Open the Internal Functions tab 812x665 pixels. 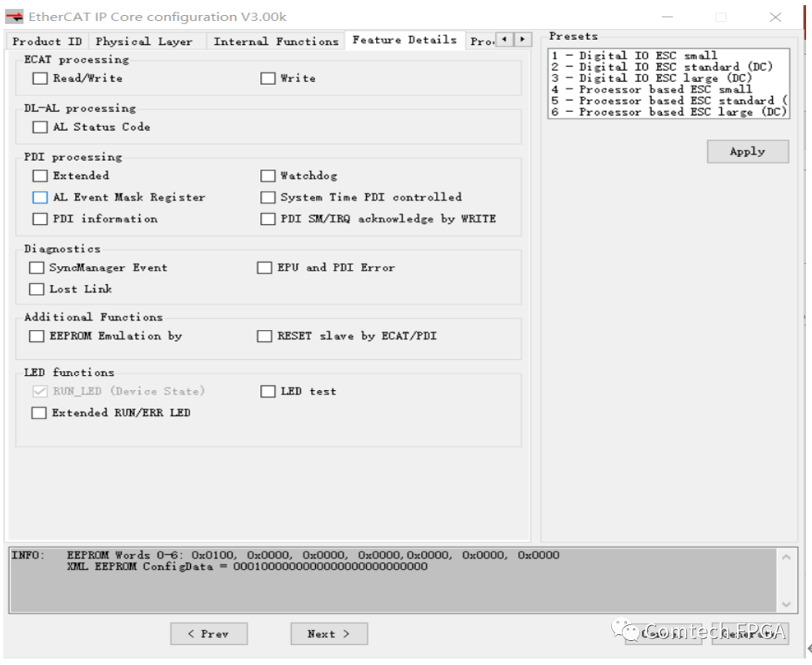tap(275, 41)
